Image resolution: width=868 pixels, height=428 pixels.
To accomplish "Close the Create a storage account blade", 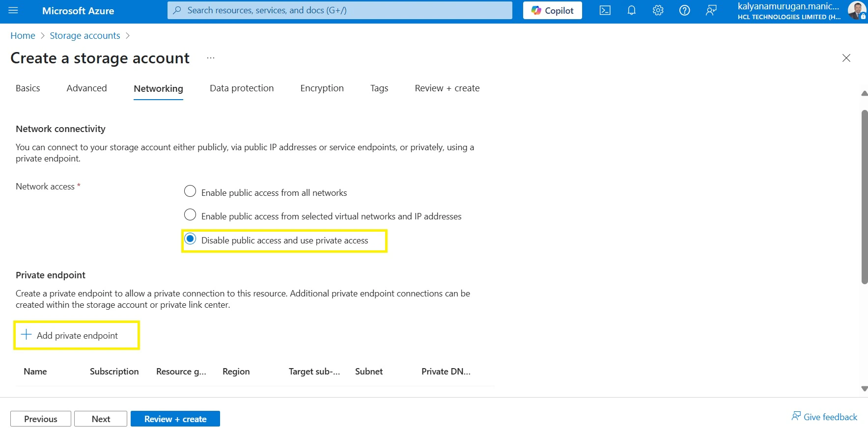I will coord(846,58).
